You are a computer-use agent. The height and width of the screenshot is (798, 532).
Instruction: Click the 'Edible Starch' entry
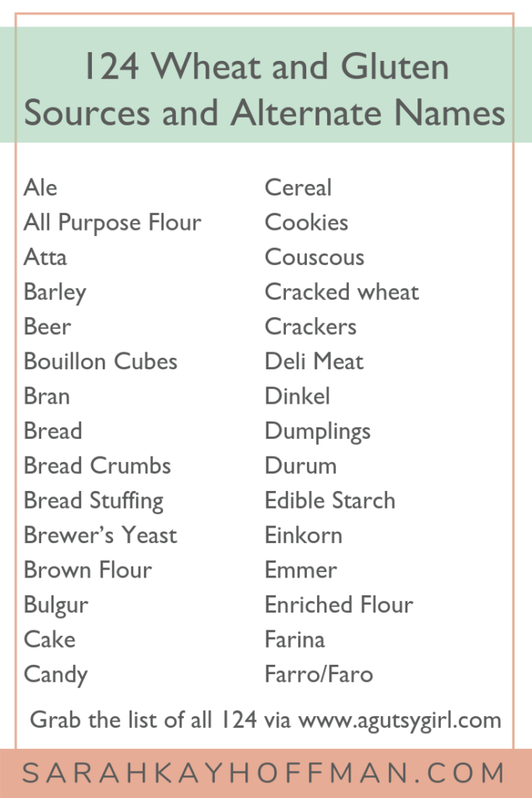click(329, 500)
